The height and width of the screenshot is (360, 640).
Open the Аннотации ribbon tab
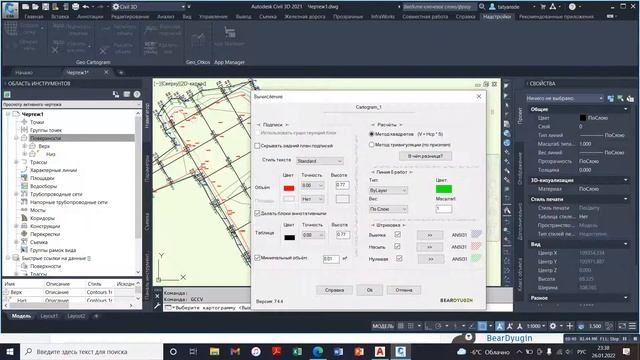pos(90,17)
